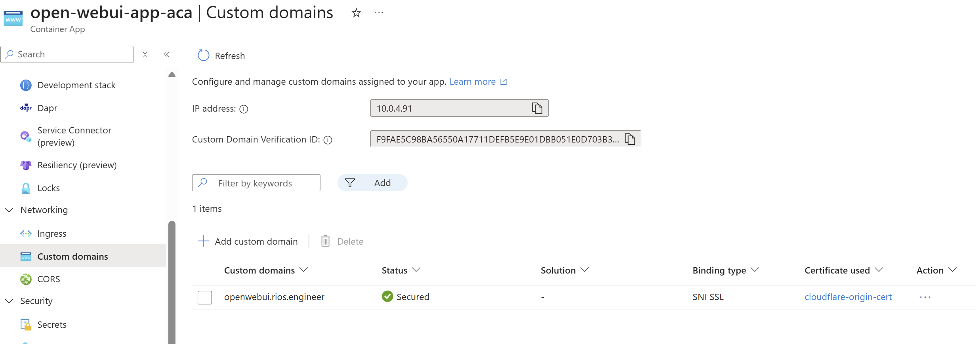
Task: Collapse the Security section
Action: pos(9,301)
